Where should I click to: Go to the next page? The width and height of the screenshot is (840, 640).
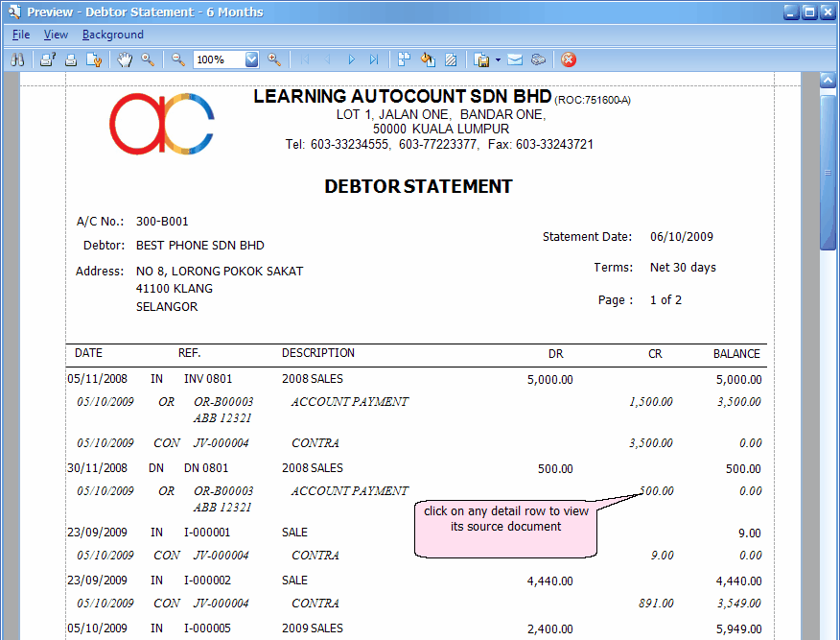coord(351,59)
